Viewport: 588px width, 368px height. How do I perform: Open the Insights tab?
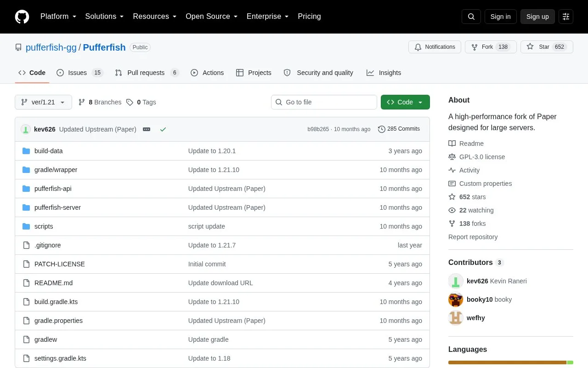click(384, 73)
